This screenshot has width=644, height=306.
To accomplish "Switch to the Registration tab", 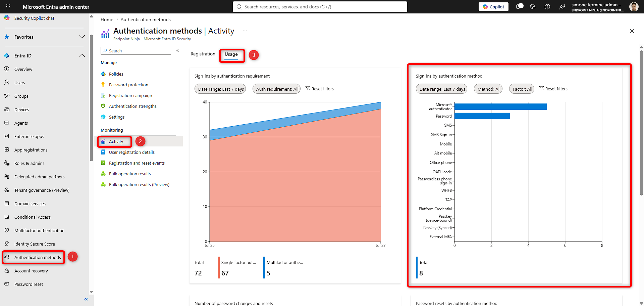I will pyautogui.click(x=203, y=54).
